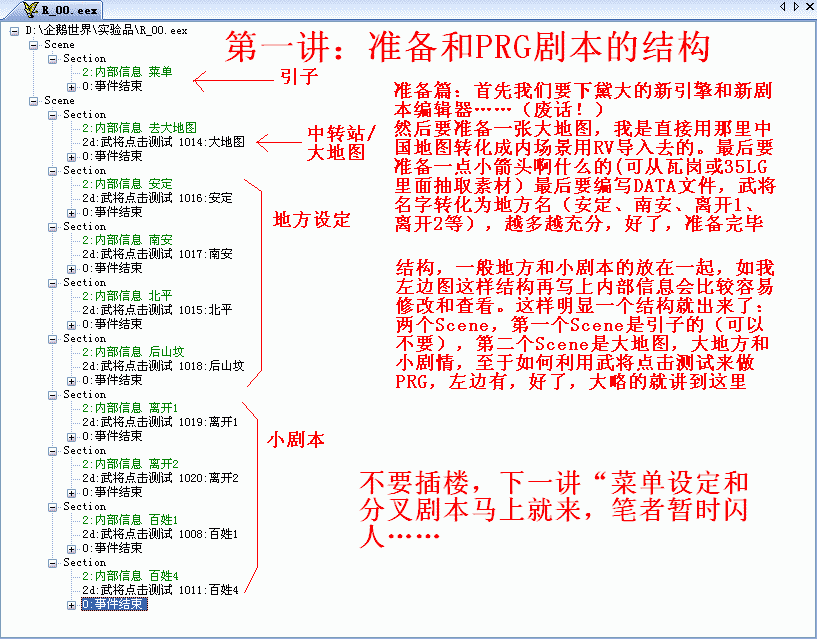Collapse the second Scene containing 去大地图
Viewport: 817px width, 639px height.
[x=33, y=101]
